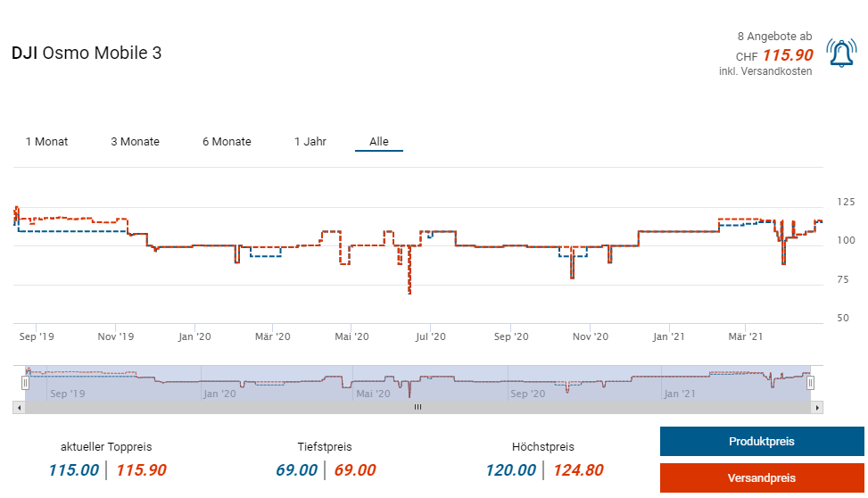Select the 1 Monat time range
Image resolution: width=868 pixels, height=498 pixels.
tap(46, 142)
